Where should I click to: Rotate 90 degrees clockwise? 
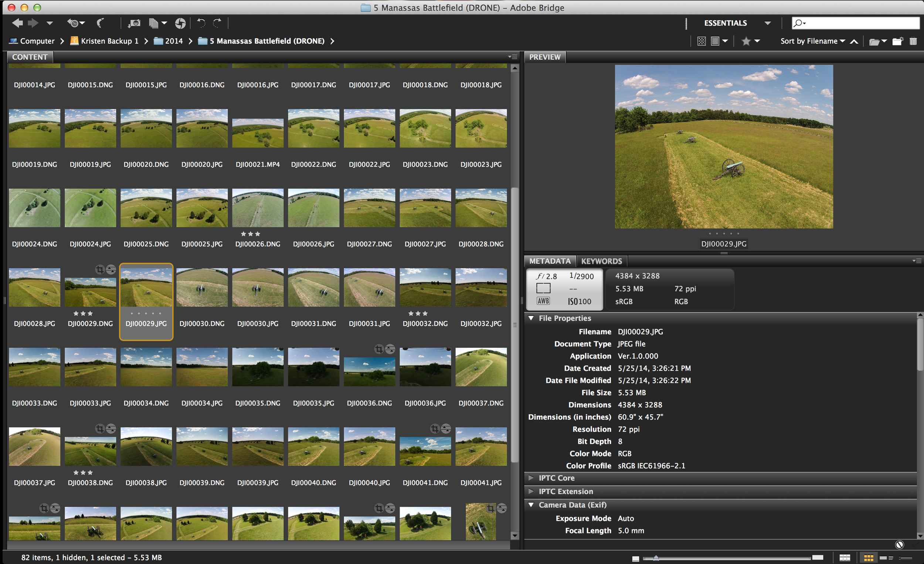pyautogui.click(x=217, y=23)
